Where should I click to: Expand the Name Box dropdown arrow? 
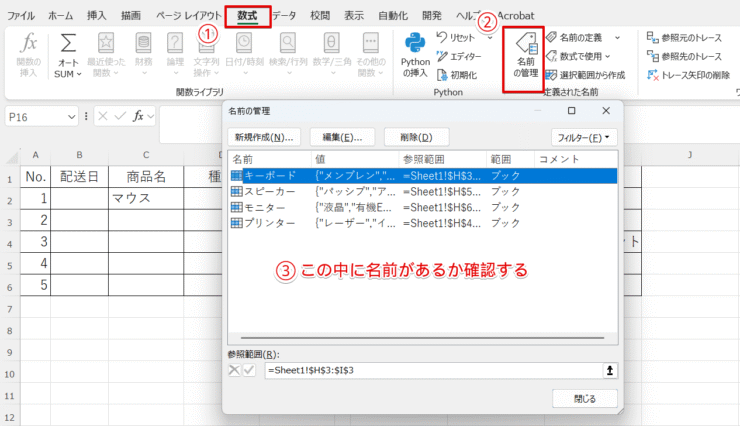(71, 117)
